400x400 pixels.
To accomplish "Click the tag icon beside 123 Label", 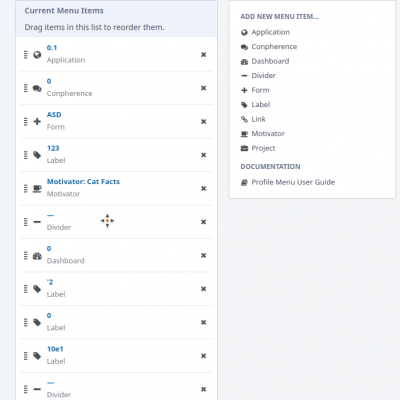I will click(x=37, y=155).
